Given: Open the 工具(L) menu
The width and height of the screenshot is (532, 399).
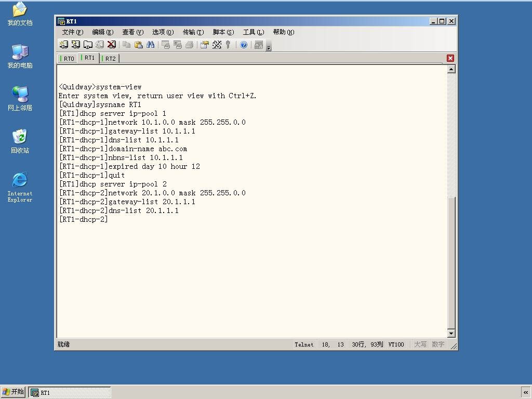Looking at the screenshot, I should click(x=254, y=32).
